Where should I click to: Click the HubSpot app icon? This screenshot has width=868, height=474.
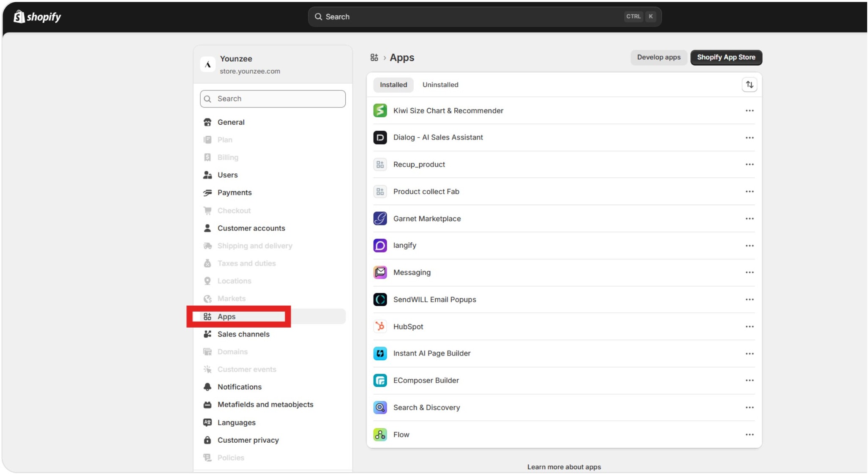click(380, 326)
